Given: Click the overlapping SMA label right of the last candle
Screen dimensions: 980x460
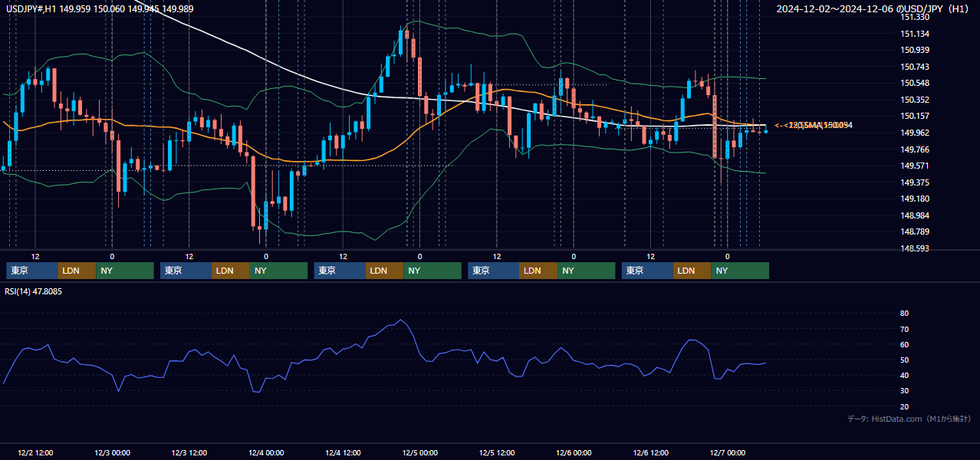Looking at the screenshot, I should click(x=813, y=125).
